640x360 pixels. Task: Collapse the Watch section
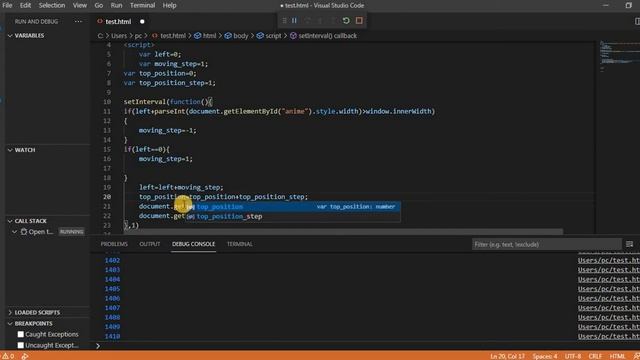(10, 150)
